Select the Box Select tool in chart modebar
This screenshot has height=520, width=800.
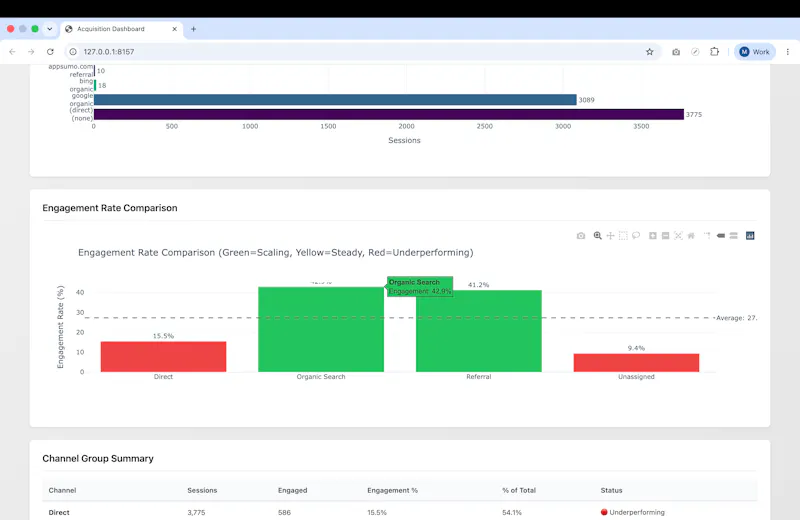[623, 236]
